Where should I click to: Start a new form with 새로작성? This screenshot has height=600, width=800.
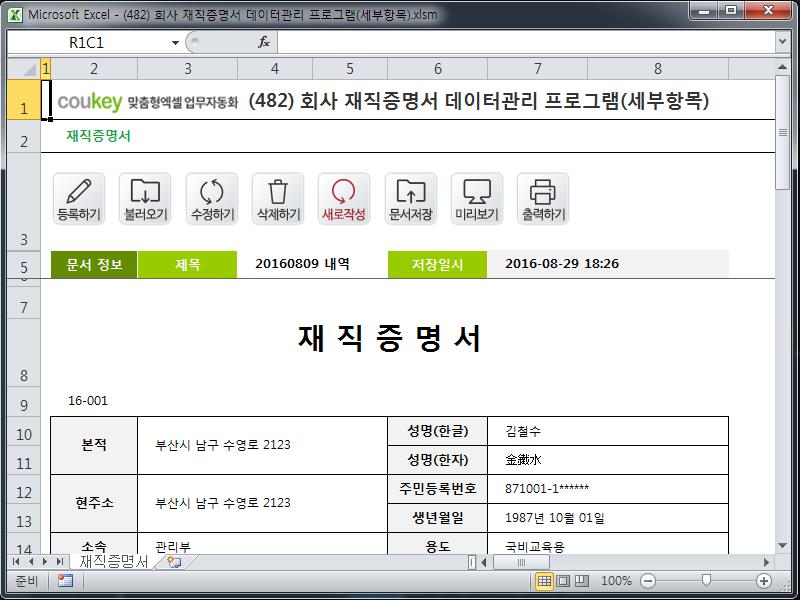click(x=344, y=199)
